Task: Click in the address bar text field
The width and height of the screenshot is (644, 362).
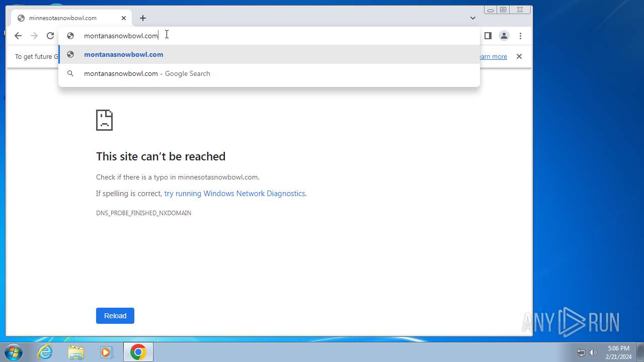Action: pos(269,36)
